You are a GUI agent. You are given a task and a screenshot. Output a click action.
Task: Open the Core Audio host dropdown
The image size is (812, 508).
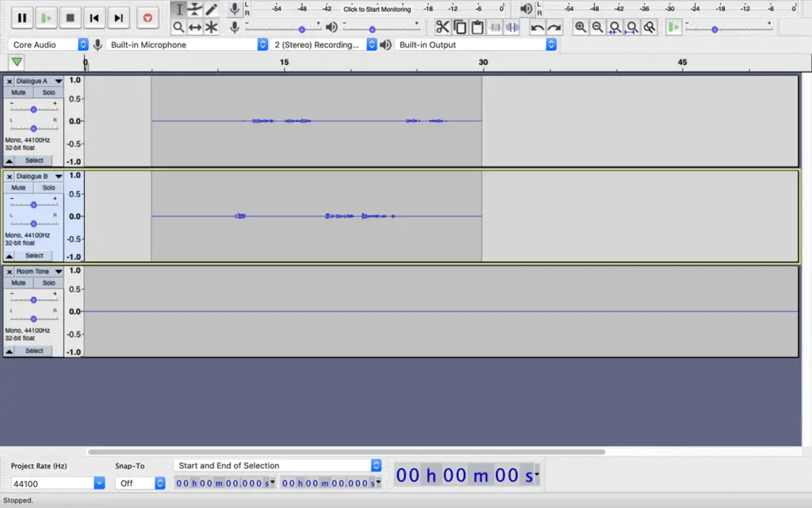48,44
